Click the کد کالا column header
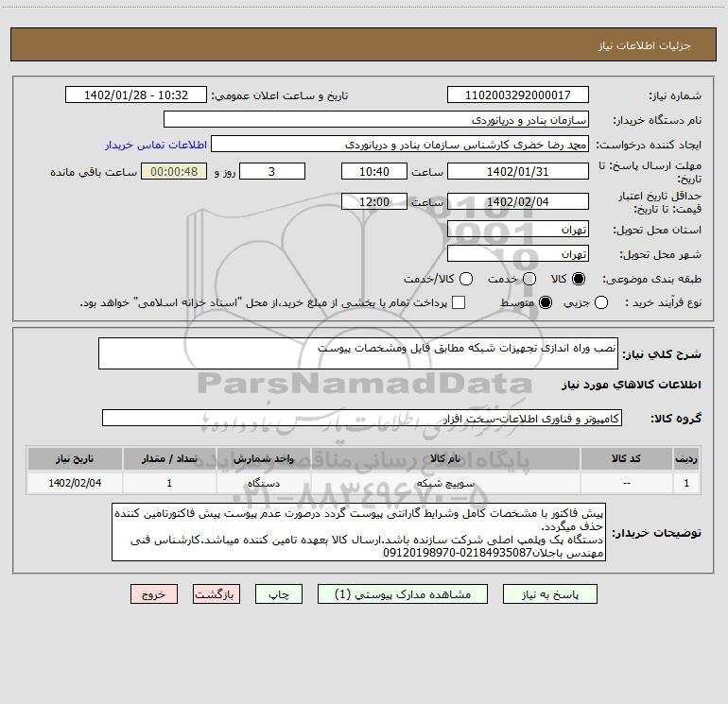 626,458
